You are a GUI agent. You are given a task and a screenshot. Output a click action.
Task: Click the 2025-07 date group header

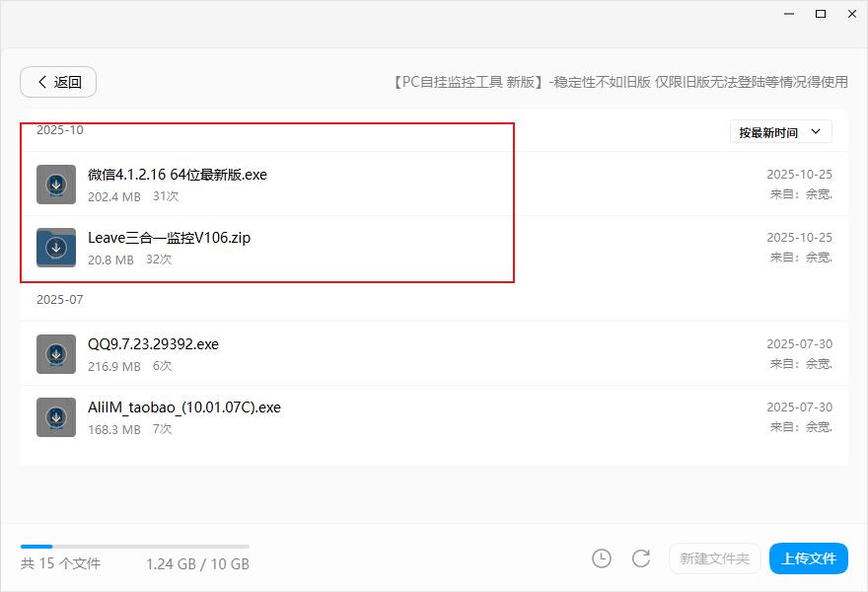point(60,299)
